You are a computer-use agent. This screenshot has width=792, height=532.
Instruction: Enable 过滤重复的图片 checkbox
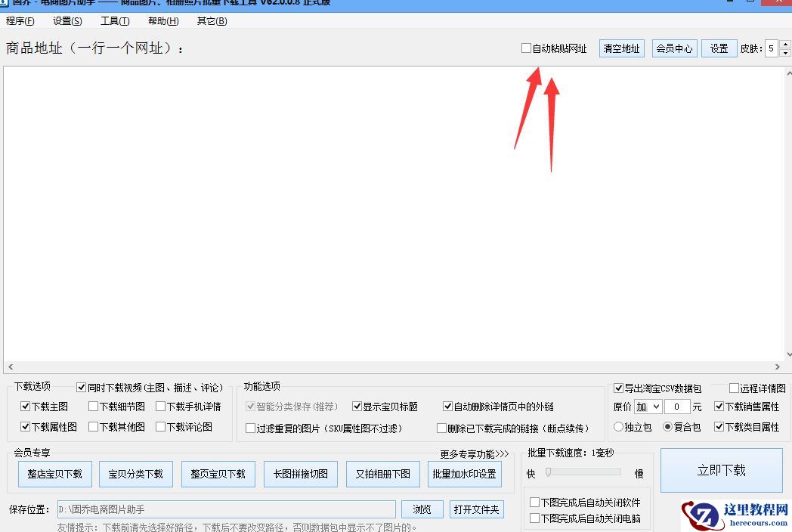(x=250, y=428)
